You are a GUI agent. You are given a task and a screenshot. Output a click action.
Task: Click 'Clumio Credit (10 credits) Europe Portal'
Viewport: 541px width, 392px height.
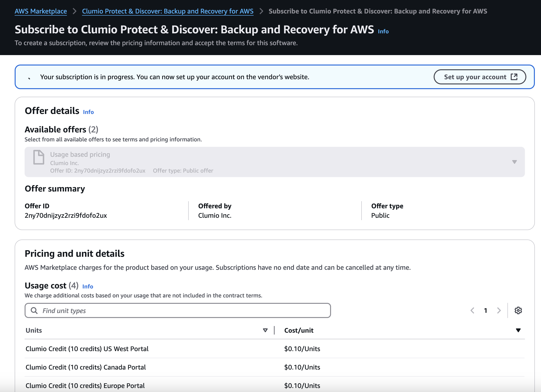point(85,386)
